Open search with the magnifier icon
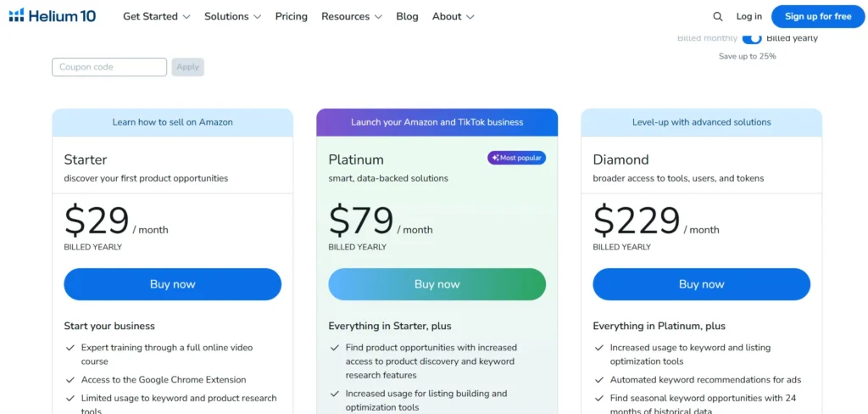 (718, 16)
